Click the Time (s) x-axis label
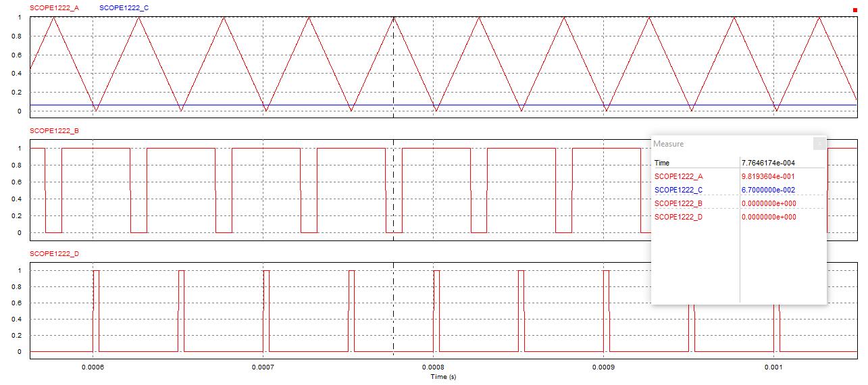The width and height of the screenshot is (868, 385). point(443,376)
